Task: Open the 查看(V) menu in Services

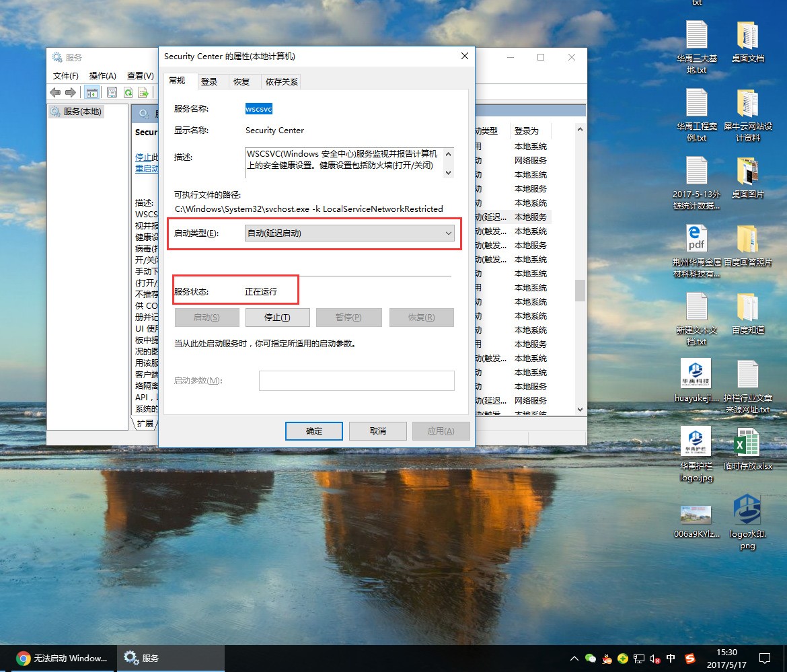Action: 141,76
